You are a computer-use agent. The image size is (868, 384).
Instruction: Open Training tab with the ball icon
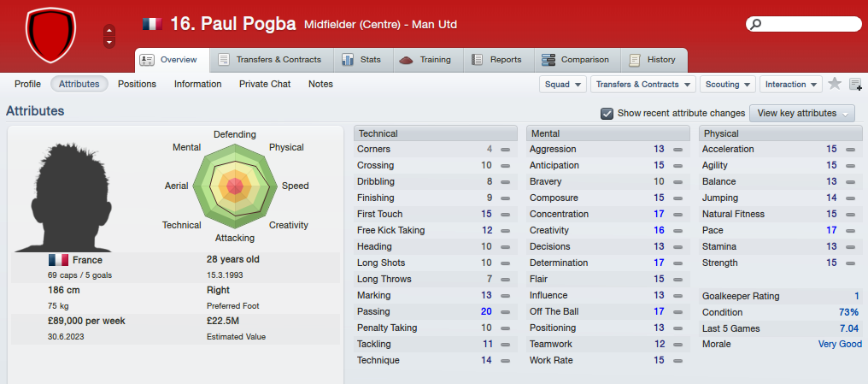click(406, 60)
